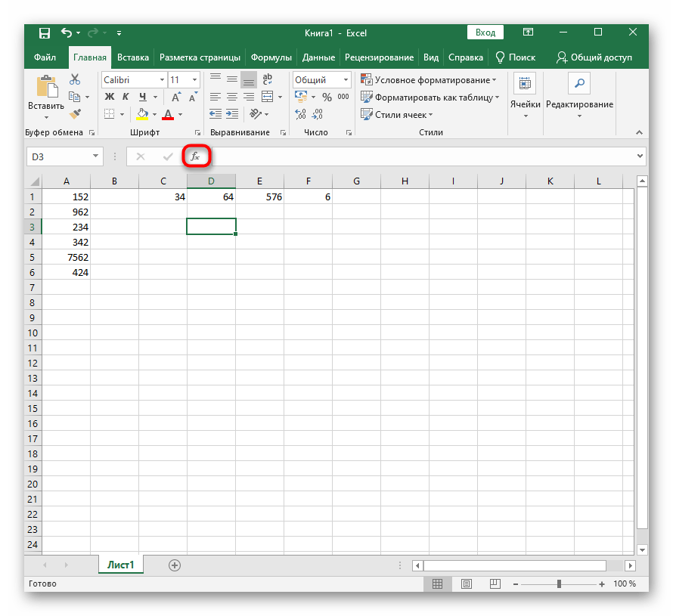Switch to Page Layout view button
The width and height of the screenshot is (673, 616).
(466, 583)
